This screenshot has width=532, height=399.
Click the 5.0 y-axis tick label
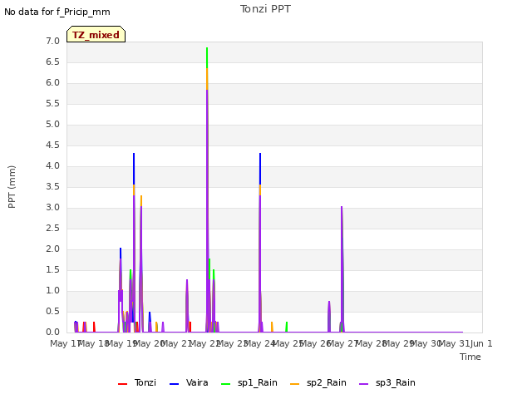point(52,124)
